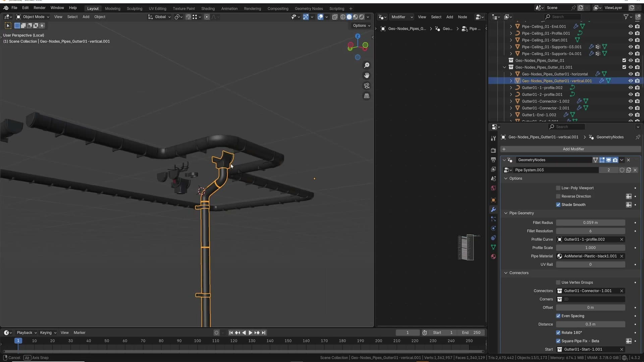Toggle the camera view gizmo

pos(367,86)
